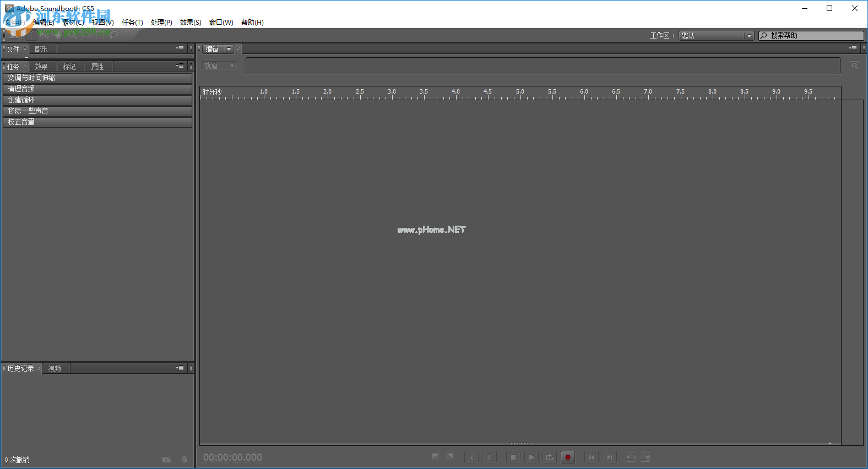Open the Files panel flyout menu
Screen dimensions: 868x469
pyautogui.click(x=180, y=48)
